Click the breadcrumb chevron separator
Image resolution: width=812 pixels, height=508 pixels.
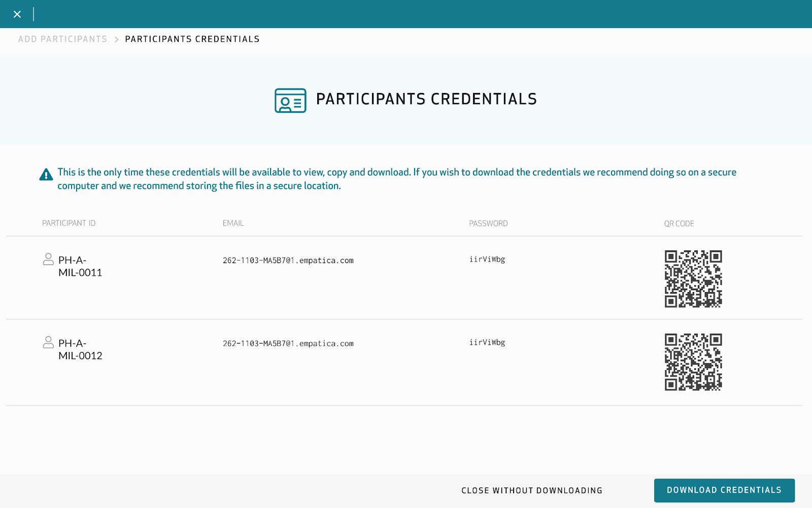[116, 40]
